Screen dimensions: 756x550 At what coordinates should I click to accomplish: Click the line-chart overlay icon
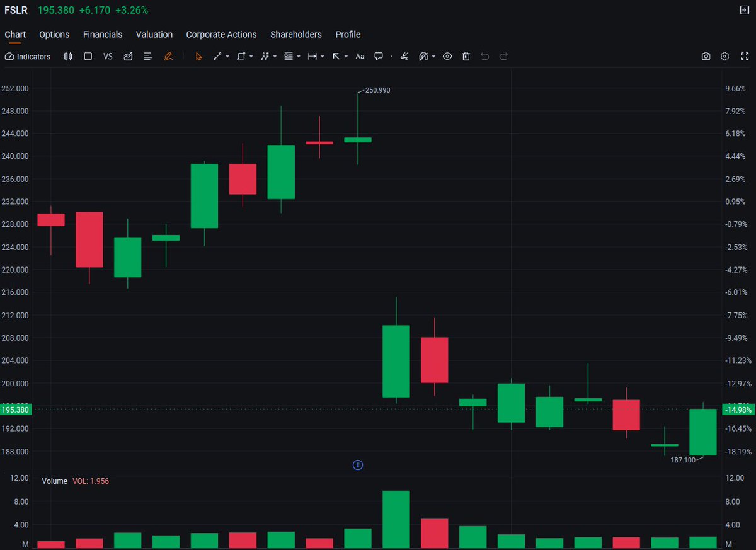128,56
